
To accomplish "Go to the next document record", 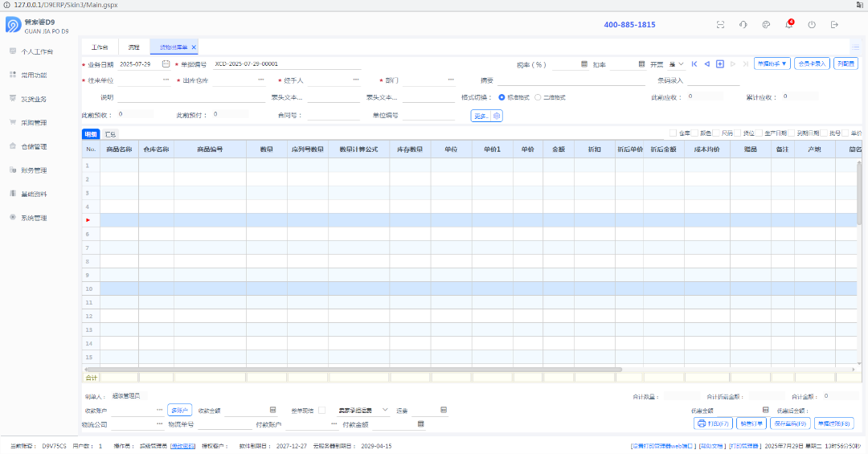I will tap(733, 64).
